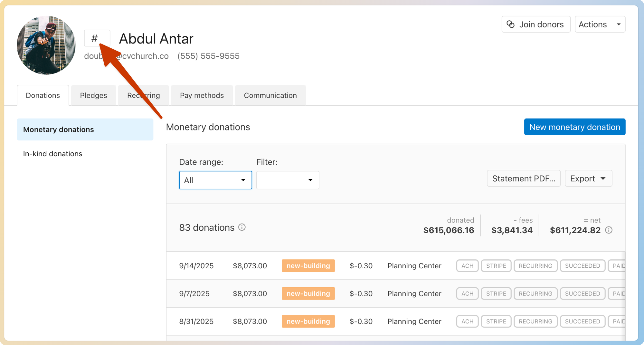Click the info icon beside 83 donations
The width and height of the screenshot is (644, 345).
[x=242, y=227]
